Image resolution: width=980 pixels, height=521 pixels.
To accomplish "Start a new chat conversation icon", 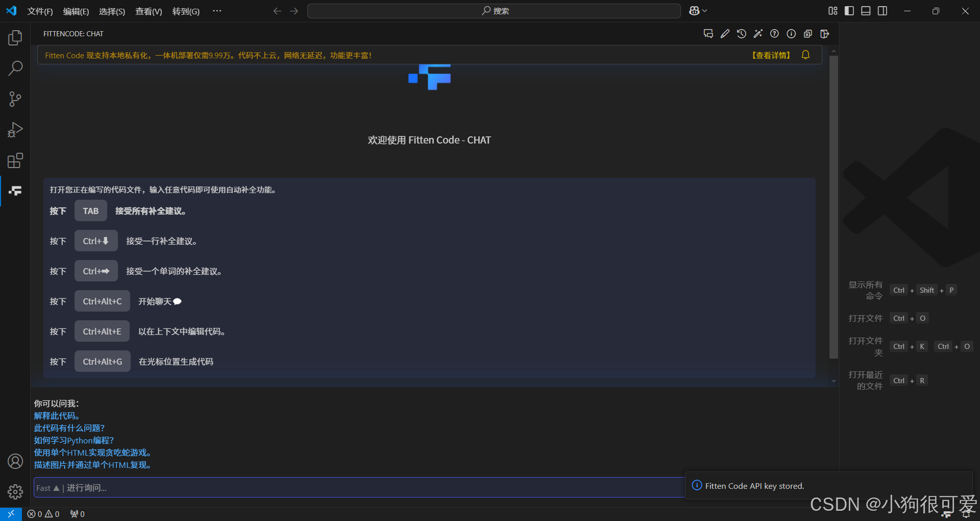I will 708,34.
